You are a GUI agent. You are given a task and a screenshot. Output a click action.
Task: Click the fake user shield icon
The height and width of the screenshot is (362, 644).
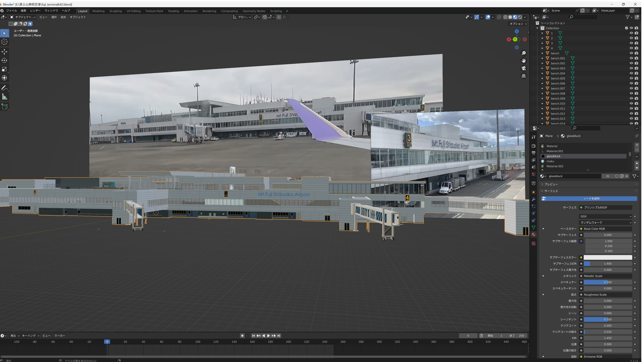(616, 176)
